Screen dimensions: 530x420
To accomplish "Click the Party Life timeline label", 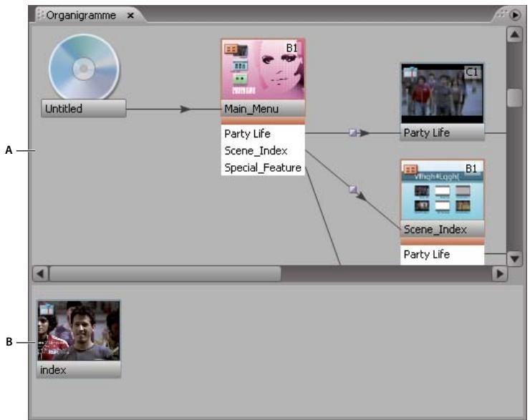I will point(442,132).
